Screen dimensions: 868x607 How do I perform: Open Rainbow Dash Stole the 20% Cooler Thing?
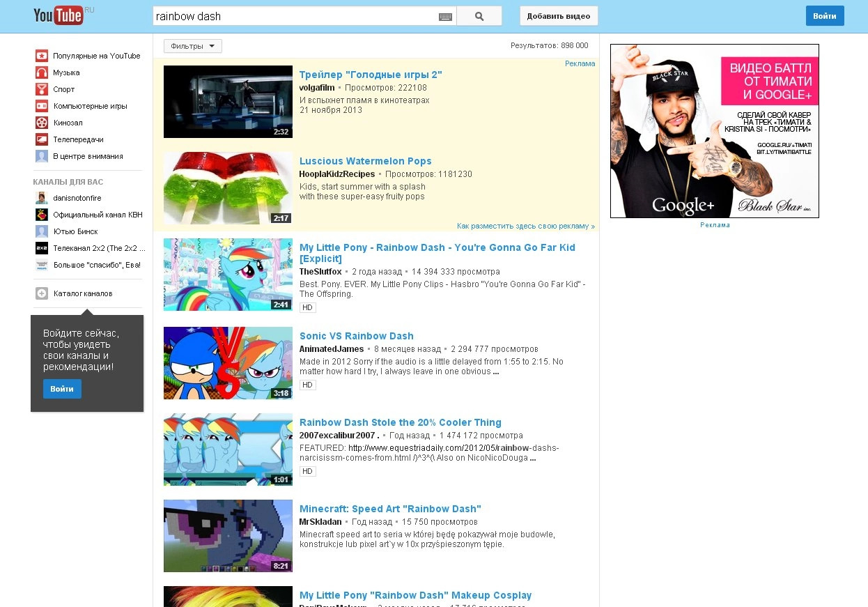(401, 422)
